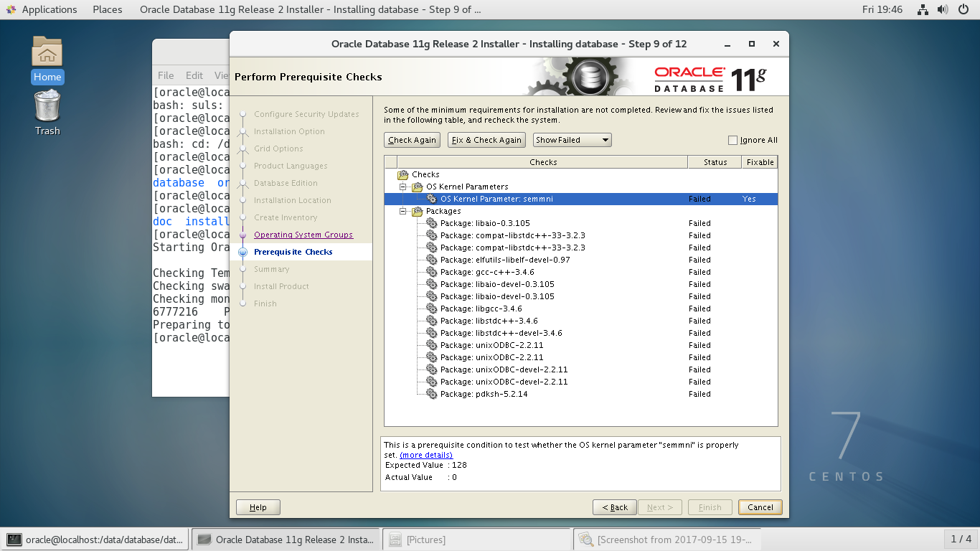Select row Package: libstdc++-devel-3.4.6
Image resolution: width=980 pixels, height=551 pixels.
(581, 333)
